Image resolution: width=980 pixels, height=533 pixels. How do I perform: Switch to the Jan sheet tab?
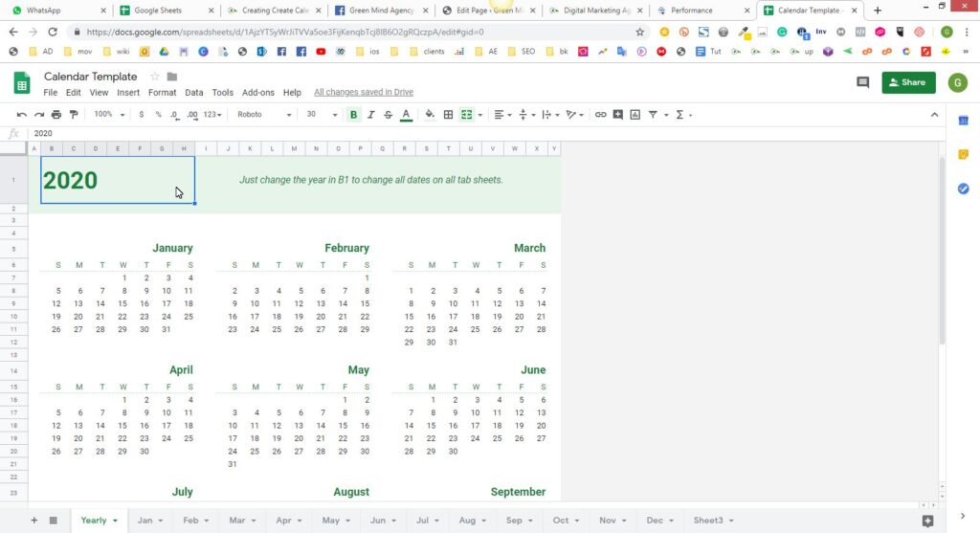[150, 520]
